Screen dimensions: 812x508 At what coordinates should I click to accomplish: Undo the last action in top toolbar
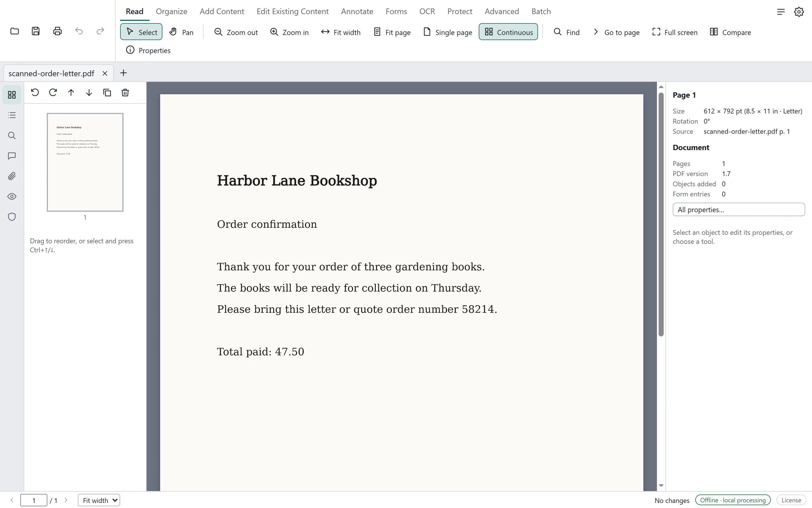79,31
